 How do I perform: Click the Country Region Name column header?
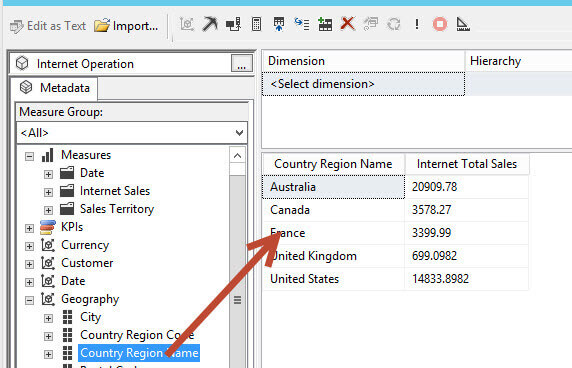pyautogui.click(x=333, y=164)
